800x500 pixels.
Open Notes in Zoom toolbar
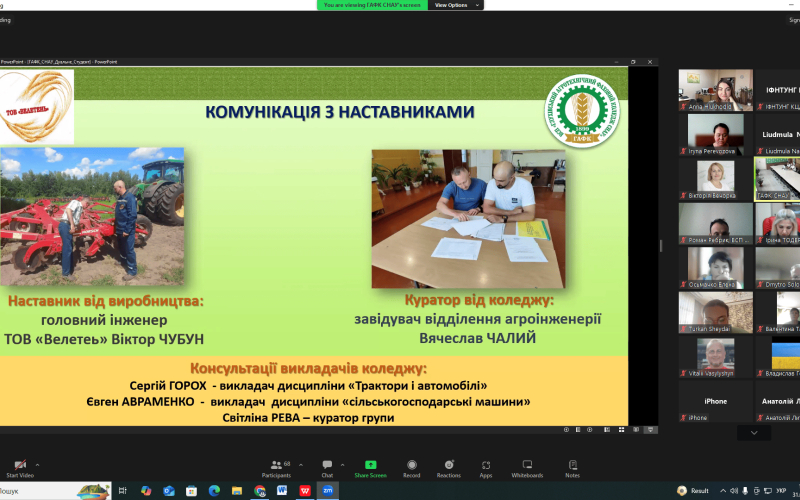click(x=572, y=468)
